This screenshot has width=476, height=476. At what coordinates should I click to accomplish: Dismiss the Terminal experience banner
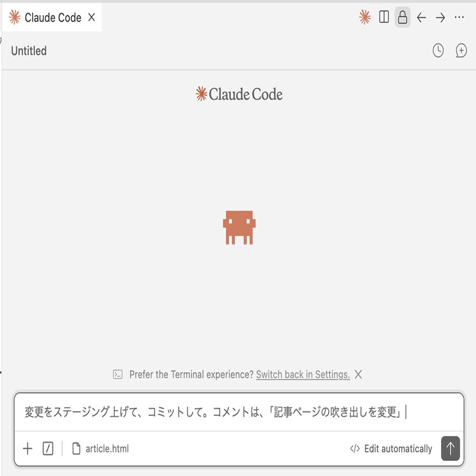click(358, 374)
